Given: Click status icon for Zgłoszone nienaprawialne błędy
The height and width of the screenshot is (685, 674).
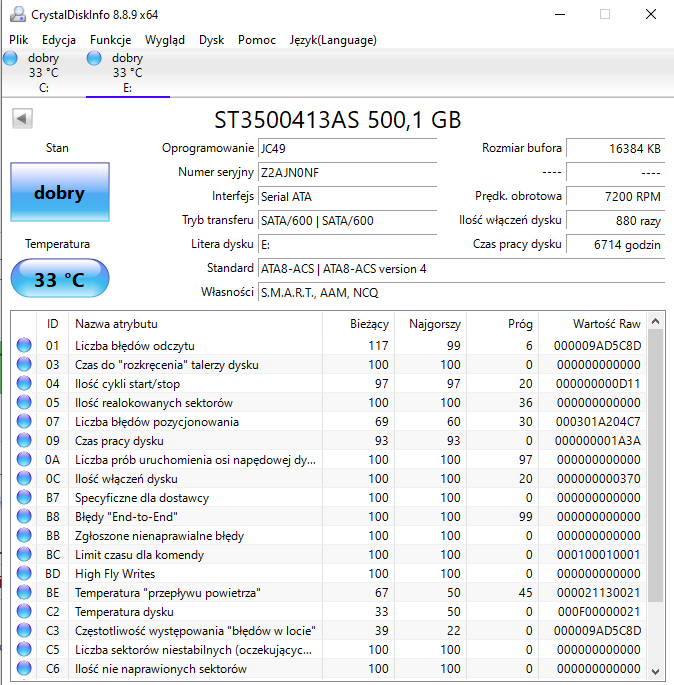Looking at the screenshot, I should (24, 535).
